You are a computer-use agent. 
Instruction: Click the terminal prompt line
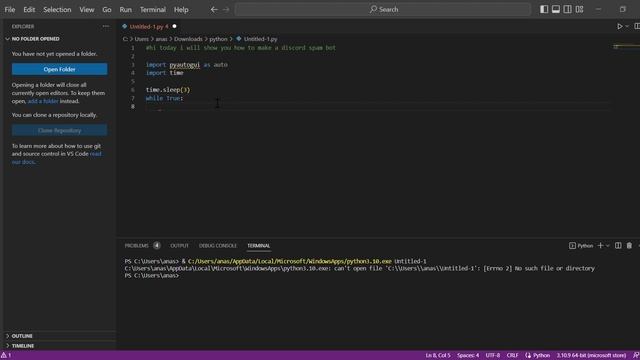(152, 276)
